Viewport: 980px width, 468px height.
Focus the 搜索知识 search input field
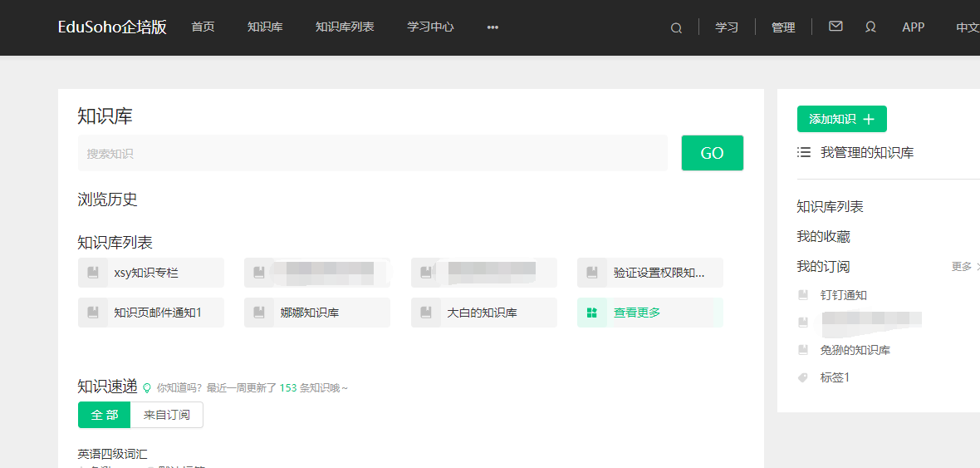[372, 153]
